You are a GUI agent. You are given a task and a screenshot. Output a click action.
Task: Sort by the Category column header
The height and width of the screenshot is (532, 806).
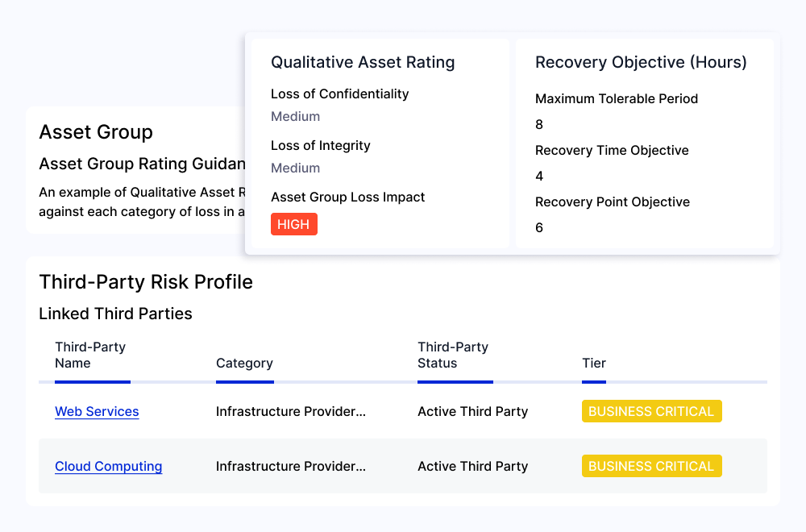tap(244, 363)
